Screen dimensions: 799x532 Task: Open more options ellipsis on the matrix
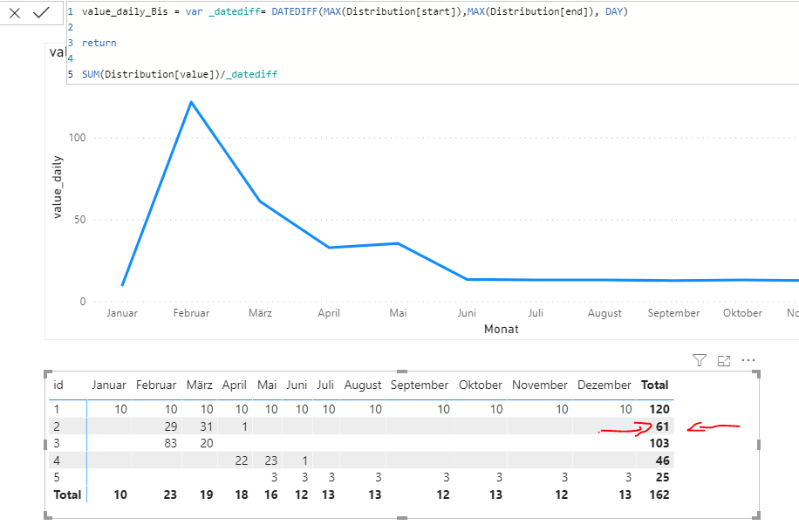click(x=748, y=360)
